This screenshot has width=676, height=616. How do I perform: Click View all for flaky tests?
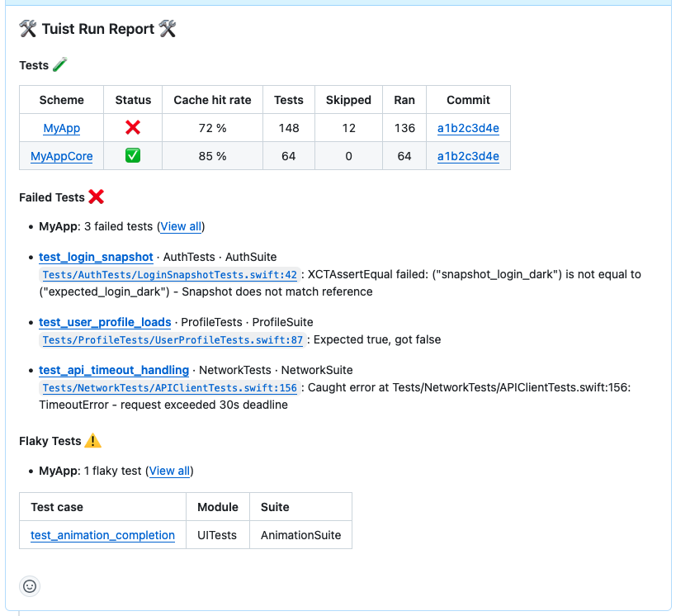(170, 471)
